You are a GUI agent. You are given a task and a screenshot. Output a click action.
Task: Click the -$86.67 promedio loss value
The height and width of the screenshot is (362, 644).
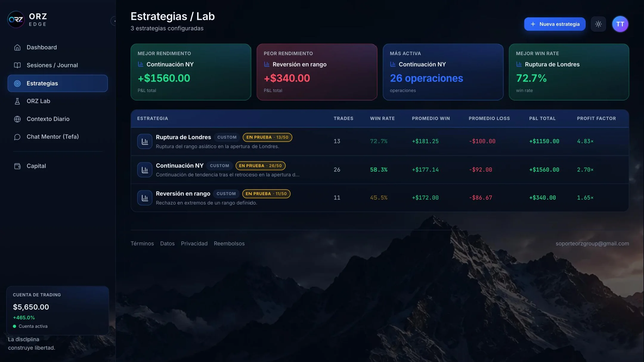click(x=480, y=198)
